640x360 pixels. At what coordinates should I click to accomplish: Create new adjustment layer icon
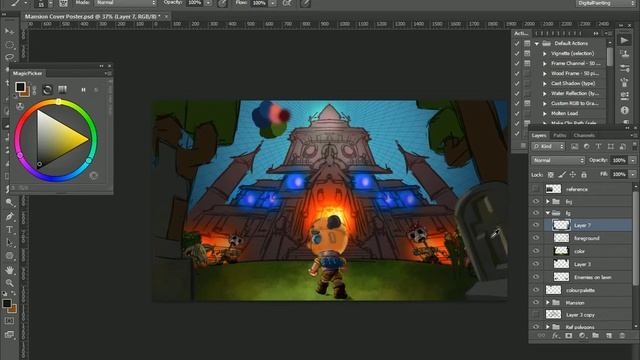point(582,336)
